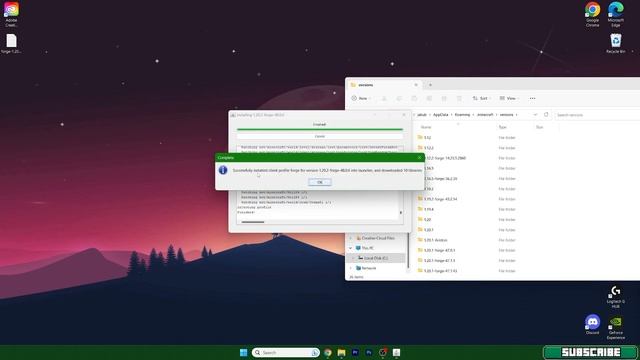
Task: Collapse the This PC tree node
Action: pyautogui.click(x=350, y=248)
